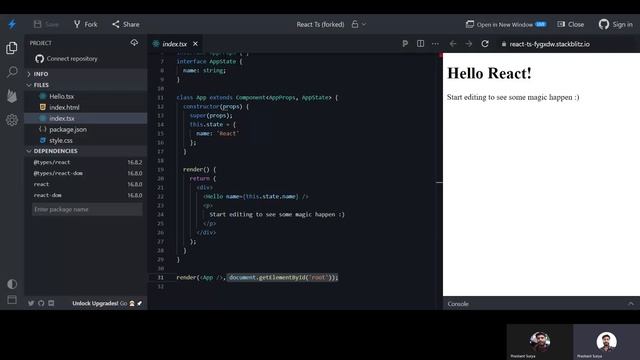Connect a GitHub repository
The width and height of the screenshot is (640, 360).
pos(67,59)
